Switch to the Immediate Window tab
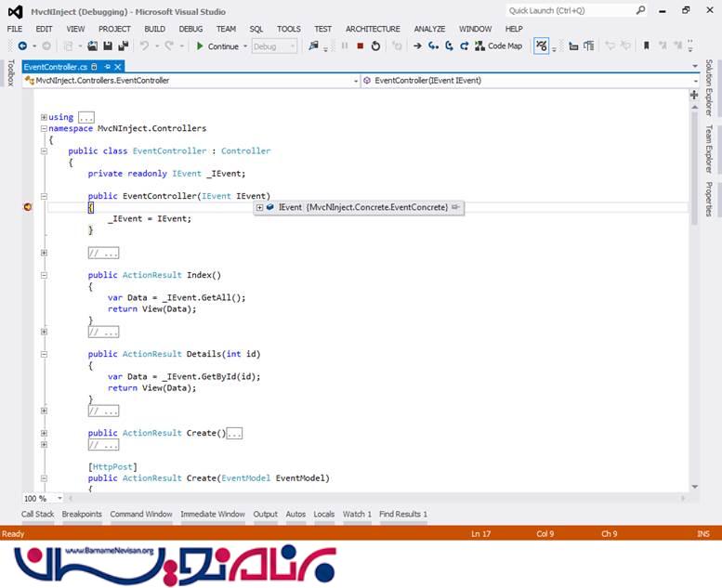Viewport: 722px width, 588px height. (213, 514)
